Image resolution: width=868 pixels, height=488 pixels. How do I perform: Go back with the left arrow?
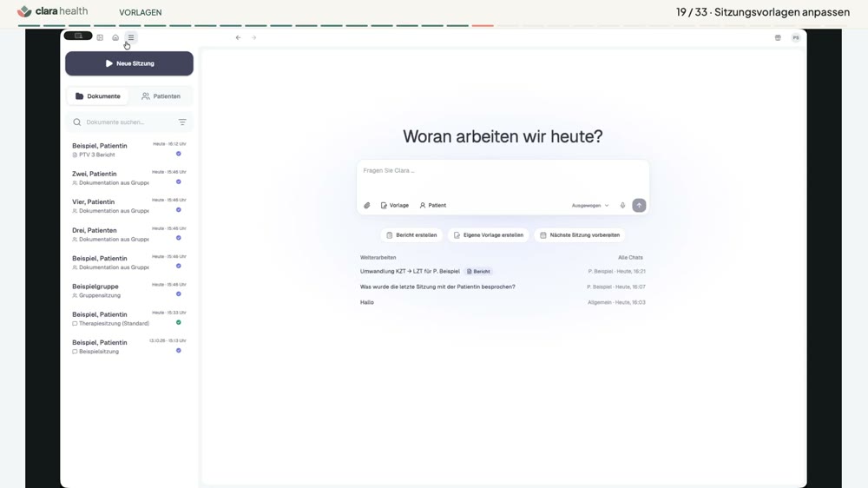(238, 37)
